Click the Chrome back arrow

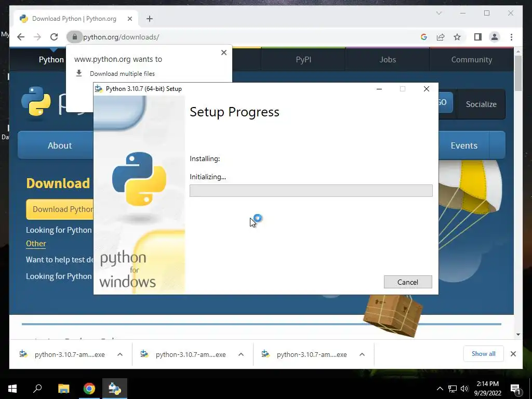coord(21,37)
